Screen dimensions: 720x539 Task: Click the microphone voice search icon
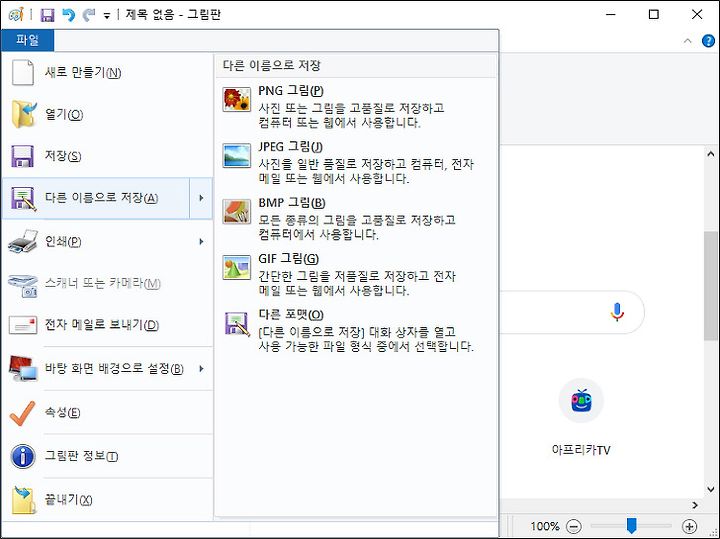[x=617, y=312]
